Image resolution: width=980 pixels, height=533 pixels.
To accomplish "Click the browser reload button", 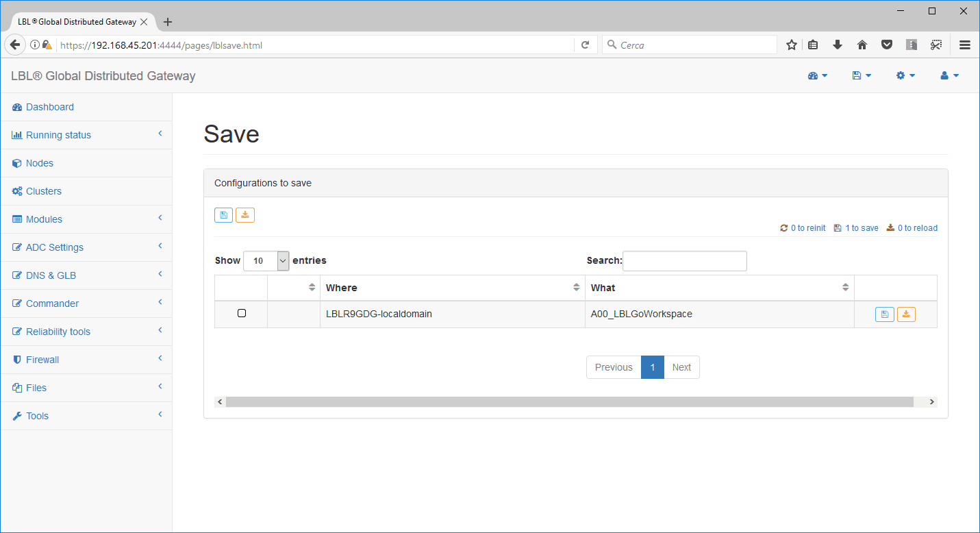I will pos(585,45).
